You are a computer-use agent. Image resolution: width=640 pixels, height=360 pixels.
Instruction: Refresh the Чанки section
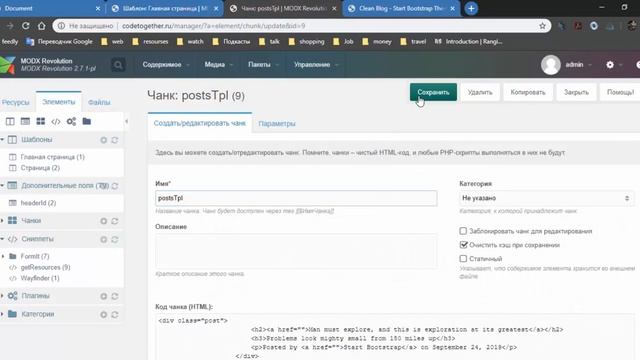[x=115, y=221]
